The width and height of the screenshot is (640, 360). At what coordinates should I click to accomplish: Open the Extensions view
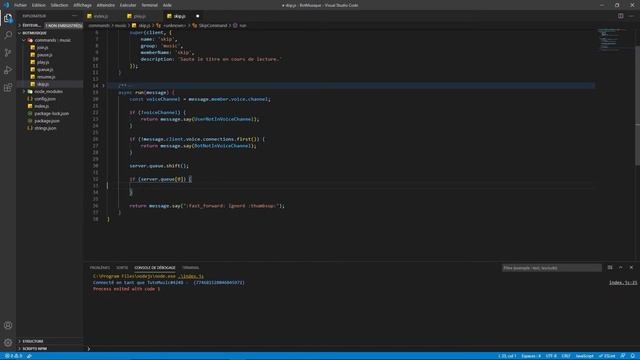pos(8,88)
